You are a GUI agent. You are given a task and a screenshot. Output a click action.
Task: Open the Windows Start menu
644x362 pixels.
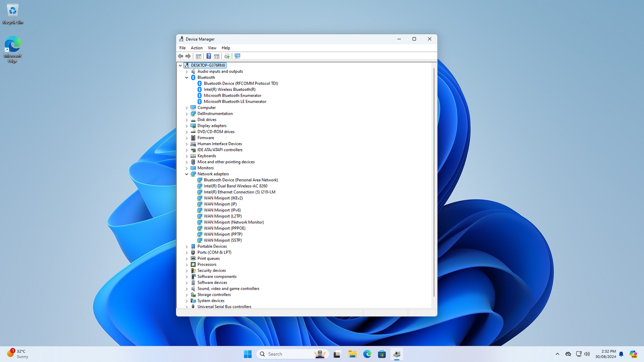point(248,354)
